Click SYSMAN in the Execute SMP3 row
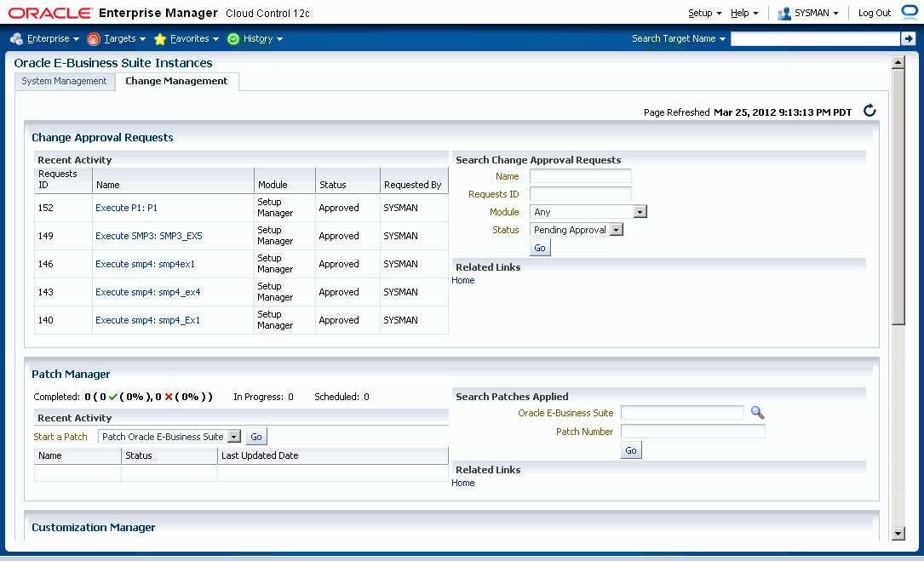The image size is (924, 561). click(401, 237)
